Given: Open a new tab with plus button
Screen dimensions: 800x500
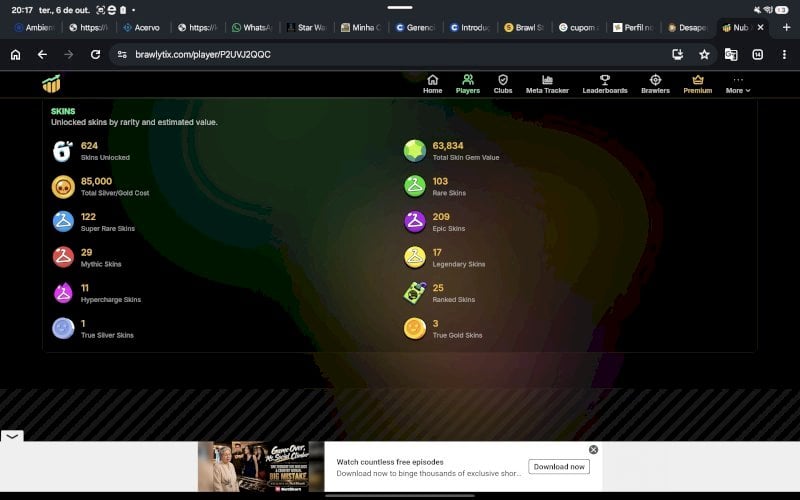Looking at the screenshot, I should click(786, 28).
